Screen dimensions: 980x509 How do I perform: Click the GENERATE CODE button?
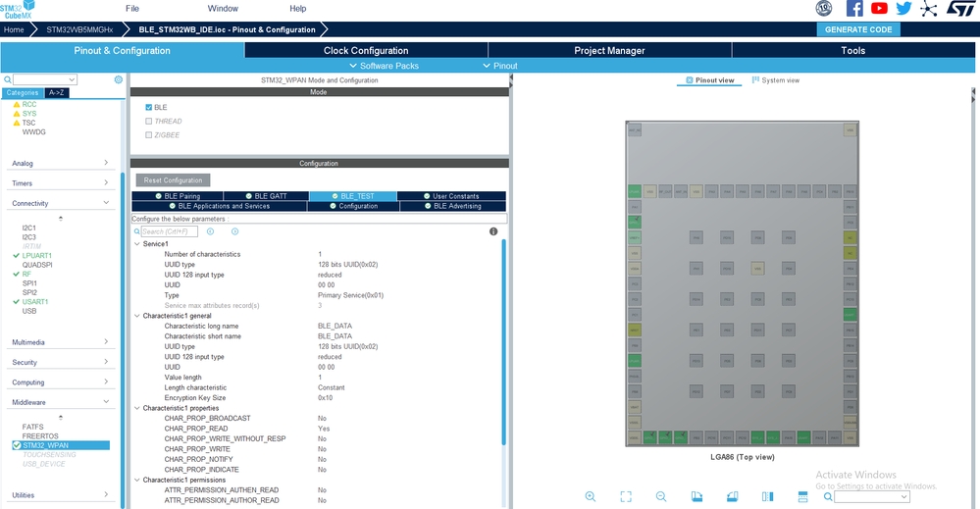858,29
